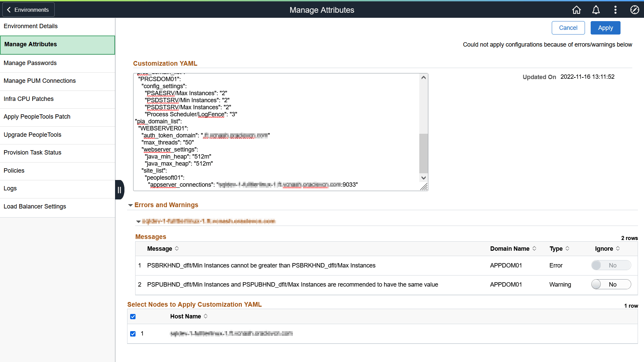Click the back chevron next to Environments
The width and height of the screenshot is (644, 362).
(9, 10)
